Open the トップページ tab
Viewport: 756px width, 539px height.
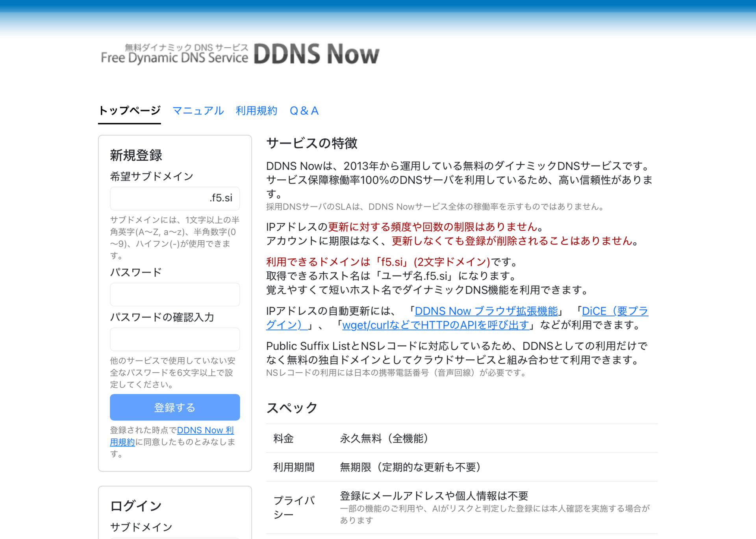pyautogui.click(x=129, y=111)
